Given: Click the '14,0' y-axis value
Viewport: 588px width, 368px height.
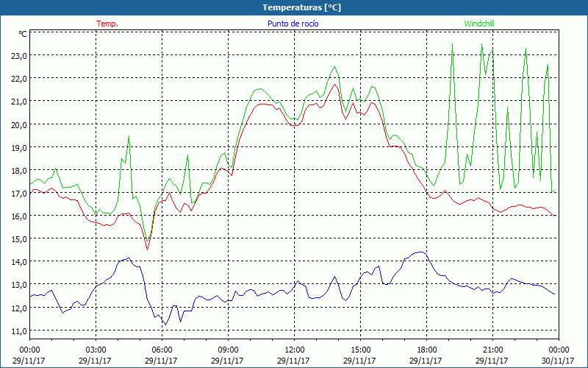Looking at the screenshot, I should tap(19, 262).
